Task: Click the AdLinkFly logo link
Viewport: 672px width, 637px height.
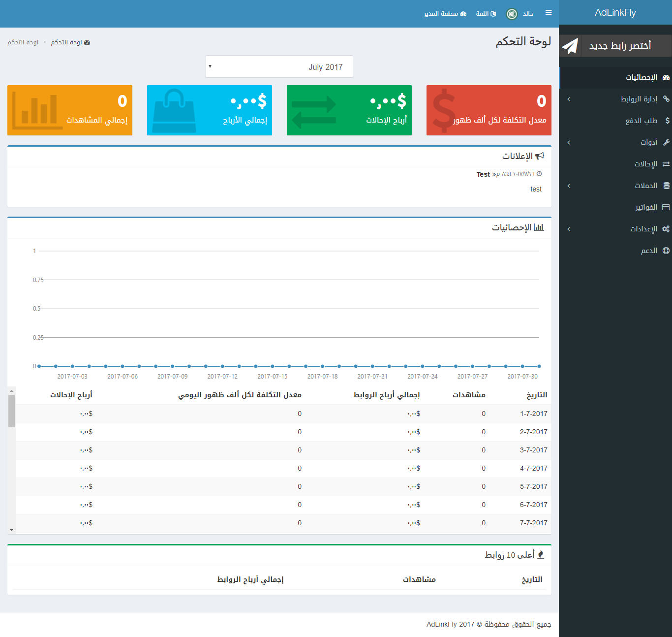Action: [615, 12]
